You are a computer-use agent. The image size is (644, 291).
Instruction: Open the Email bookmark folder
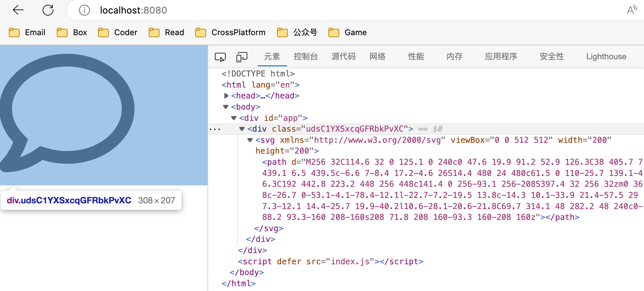(27, 32)
